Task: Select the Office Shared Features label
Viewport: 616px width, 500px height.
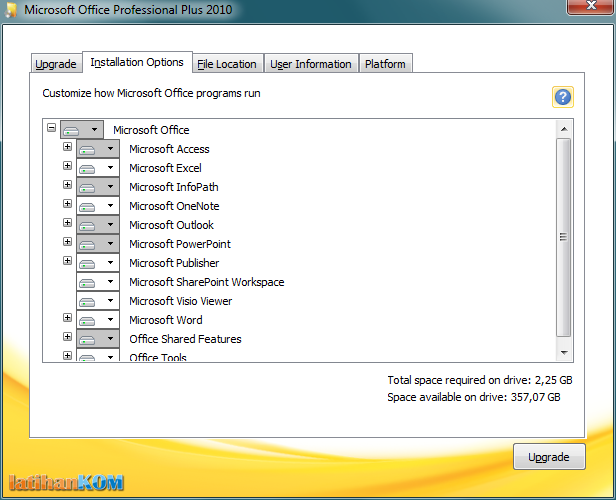Action: pyautogui.click(x=185, y=339)
